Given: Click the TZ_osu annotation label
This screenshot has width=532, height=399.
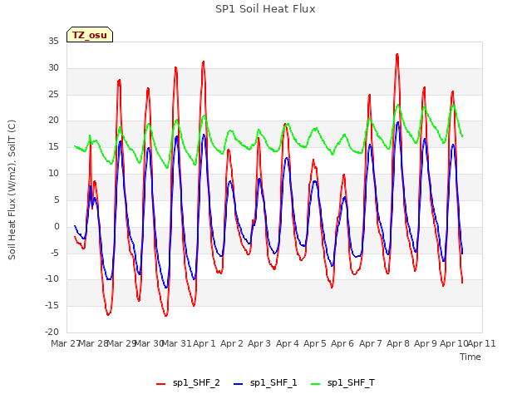Looking at the screenshot, I should click(90, 35).
